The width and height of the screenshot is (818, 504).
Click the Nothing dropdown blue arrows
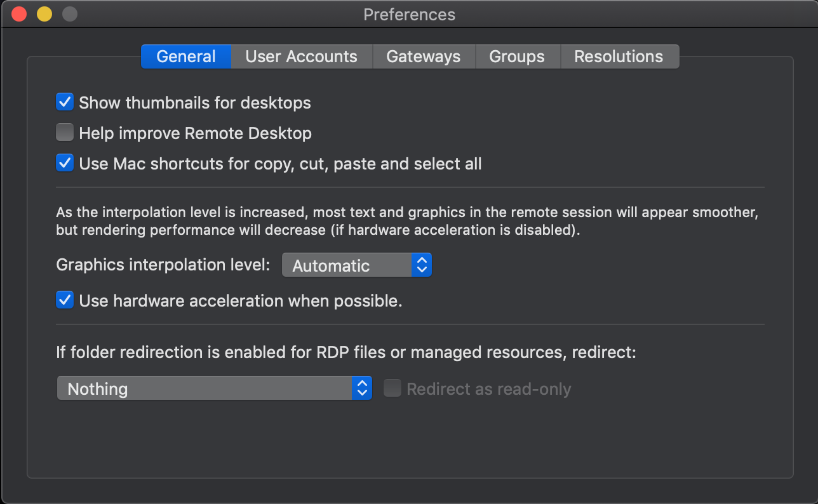(x=361, y=388)
